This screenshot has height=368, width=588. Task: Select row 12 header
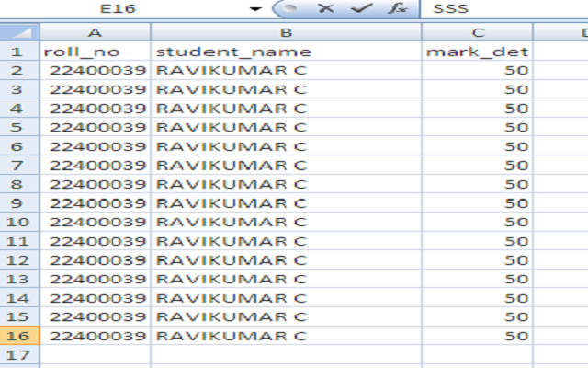(19, 259)
